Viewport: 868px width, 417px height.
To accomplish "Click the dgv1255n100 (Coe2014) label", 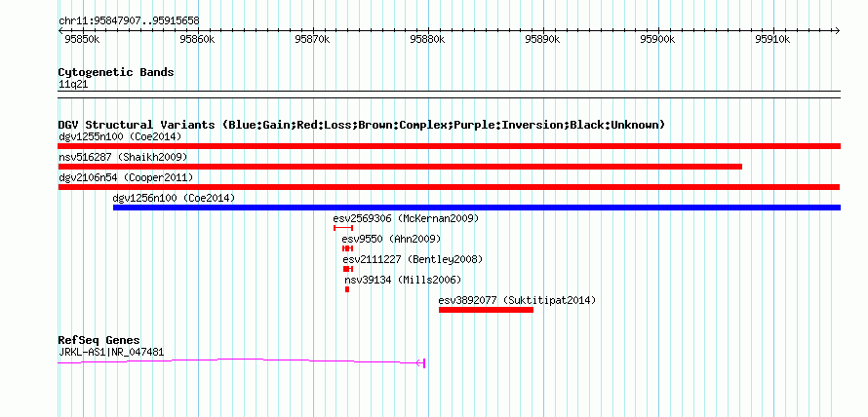I will pos(120,136).
